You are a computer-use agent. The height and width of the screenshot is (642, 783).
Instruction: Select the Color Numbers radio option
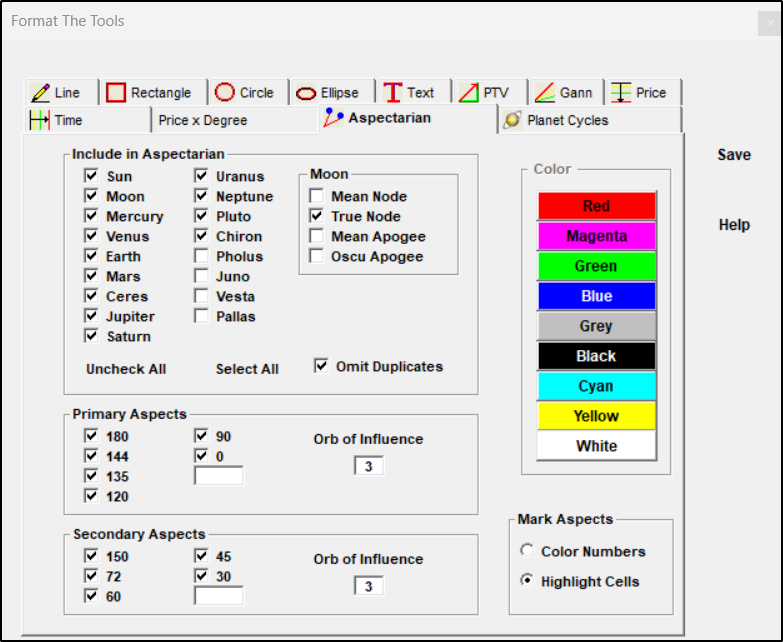(527, 551)
